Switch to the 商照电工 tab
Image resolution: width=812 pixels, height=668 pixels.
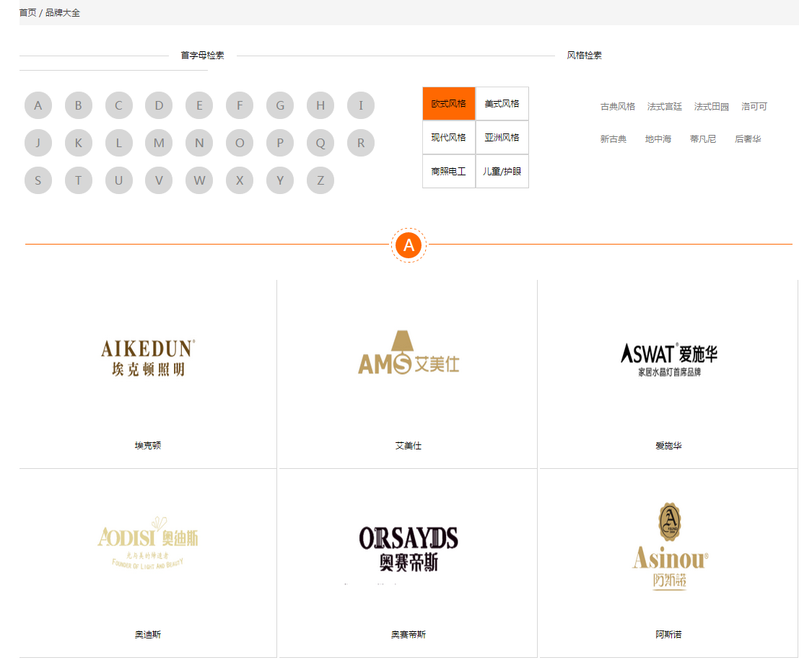pyautogui.click(x=449, y=171)
